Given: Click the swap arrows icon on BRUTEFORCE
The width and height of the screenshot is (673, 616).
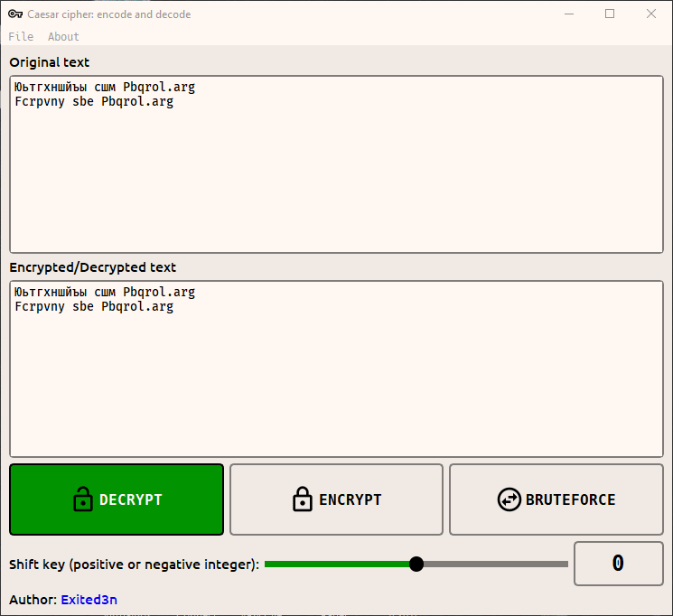Looking at the screenshot, I should pos(509,499).
